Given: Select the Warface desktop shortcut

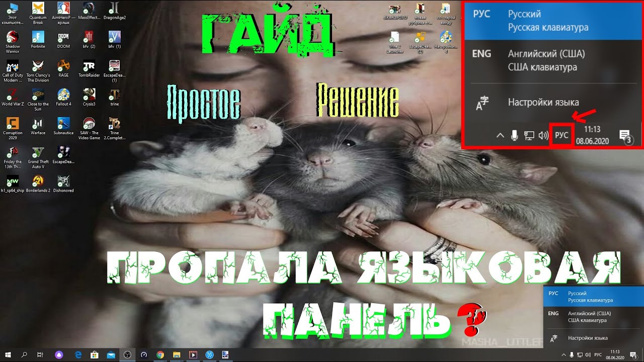Looking at the screenshot, I should 38,126.
